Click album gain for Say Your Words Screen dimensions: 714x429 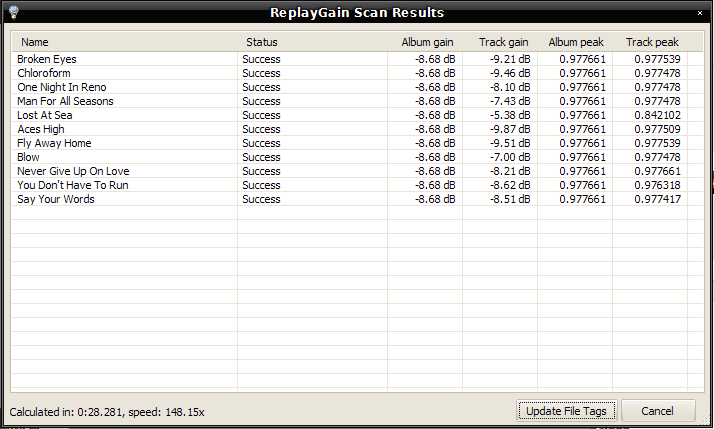click(x=435, y=199)
